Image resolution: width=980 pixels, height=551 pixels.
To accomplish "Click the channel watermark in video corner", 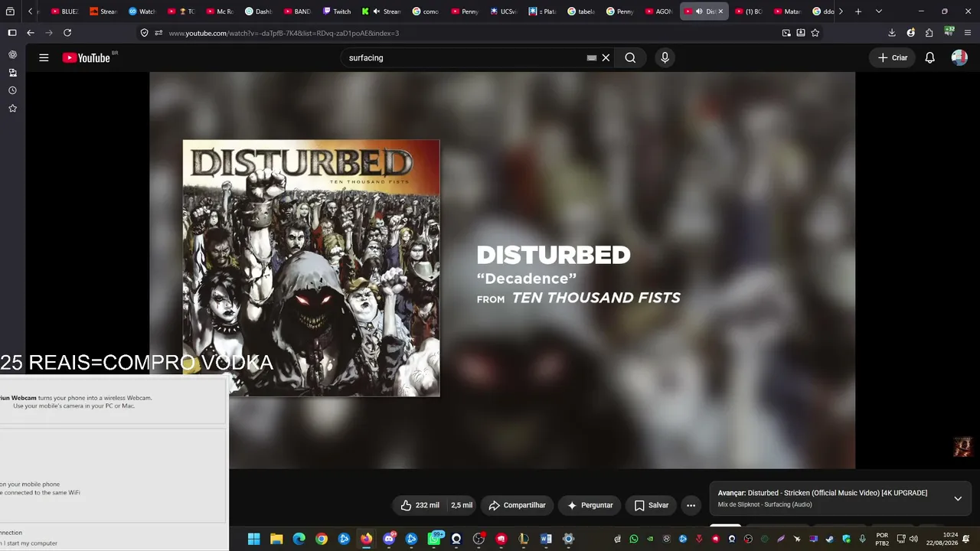I will pos(963,447).
